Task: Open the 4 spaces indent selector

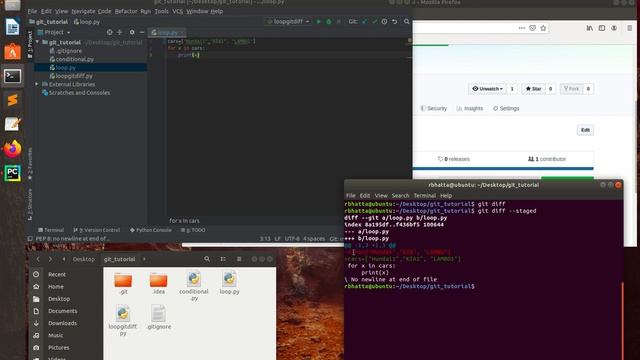Action: (314, 239)
